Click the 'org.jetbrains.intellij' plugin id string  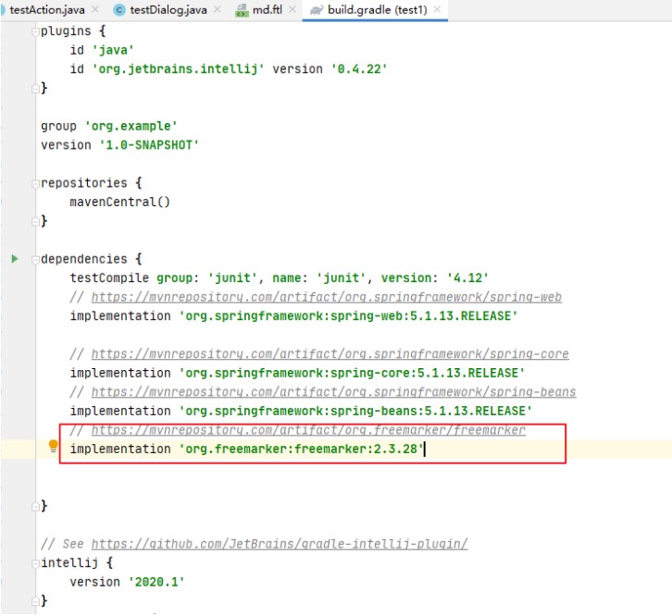[x=178, y=69]
